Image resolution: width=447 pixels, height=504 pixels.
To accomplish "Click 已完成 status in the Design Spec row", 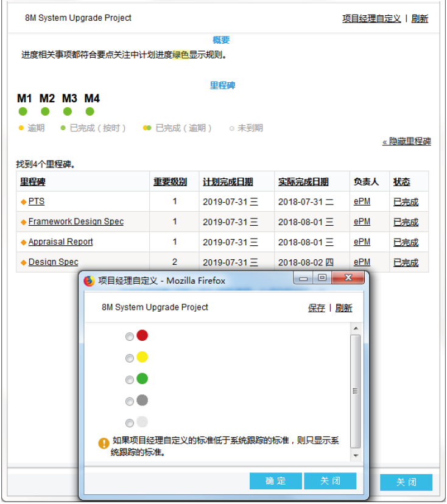I will (406, 263).
